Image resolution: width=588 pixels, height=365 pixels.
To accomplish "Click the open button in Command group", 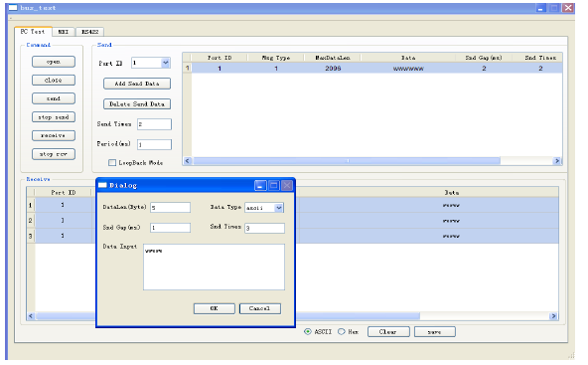I will (x=54, y=62).
